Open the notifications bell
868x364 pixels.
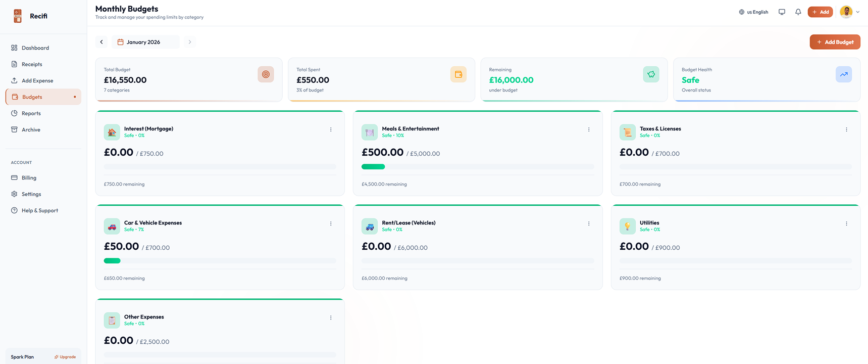coord(798,12)
